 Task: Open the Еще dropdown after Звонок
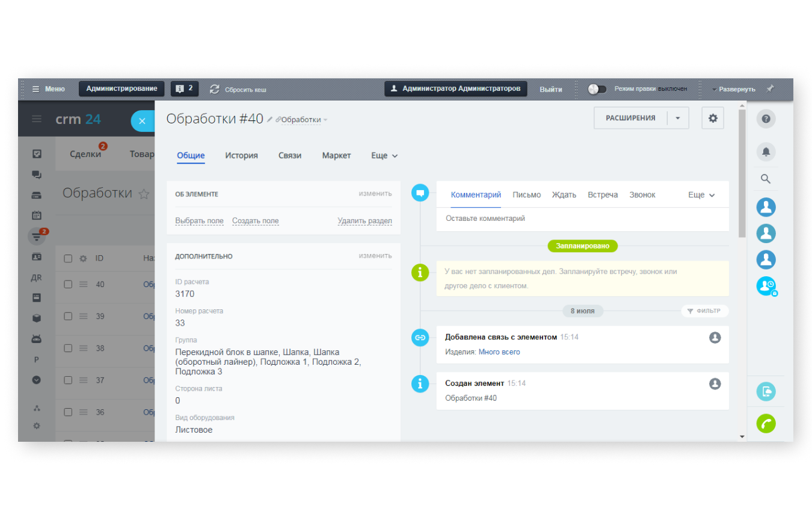click(701, 195)
